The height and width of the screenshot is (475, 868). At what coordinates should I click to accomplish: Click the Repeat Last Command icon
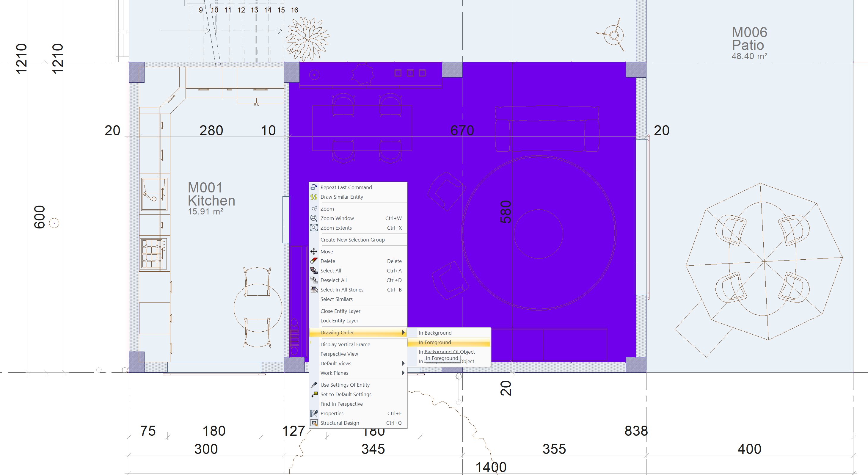(x=314, y=187)
